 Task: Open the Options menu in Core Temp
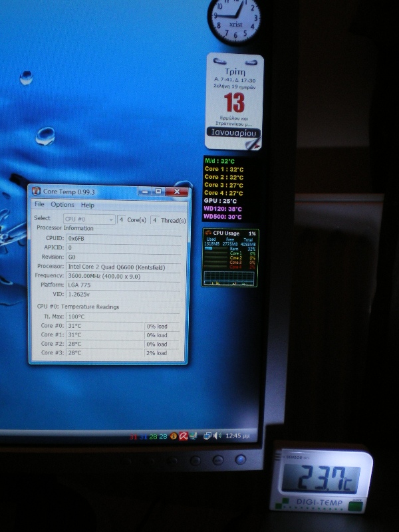point(63,205)
